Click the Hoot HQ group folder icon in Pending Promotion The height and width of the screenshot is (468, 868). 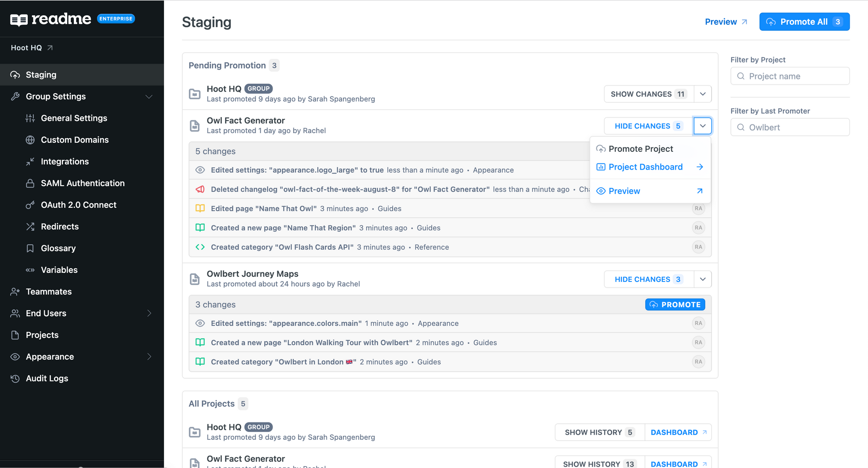click(x=195, y=94)
